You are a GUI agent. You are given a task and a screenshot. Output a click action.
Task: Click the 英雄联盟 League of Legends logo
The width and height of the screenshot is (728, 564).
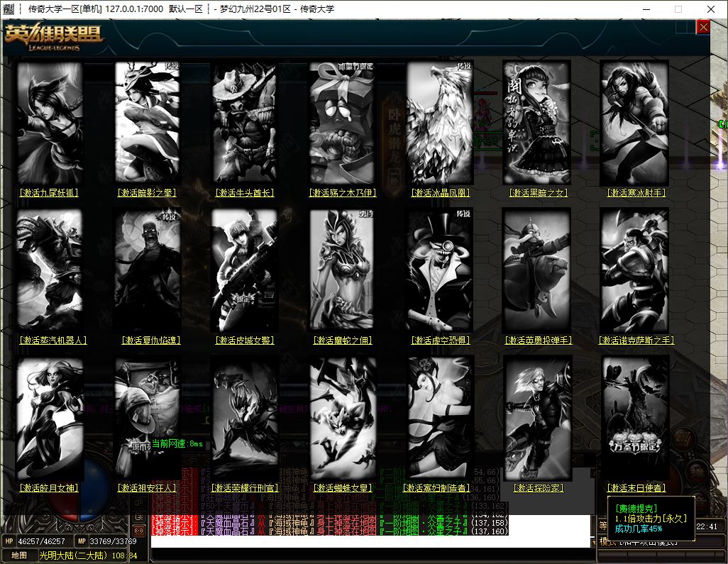(53, 37)
